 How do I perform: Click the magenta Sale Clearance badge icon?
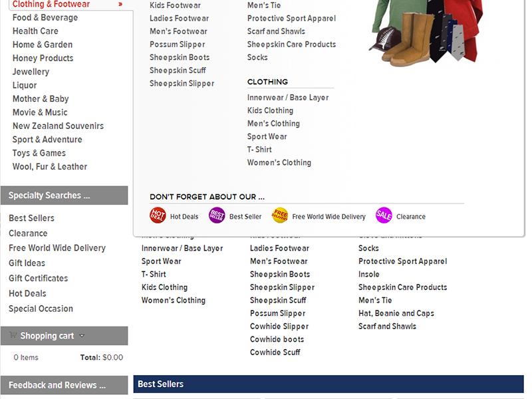click(x=384, y=215)
